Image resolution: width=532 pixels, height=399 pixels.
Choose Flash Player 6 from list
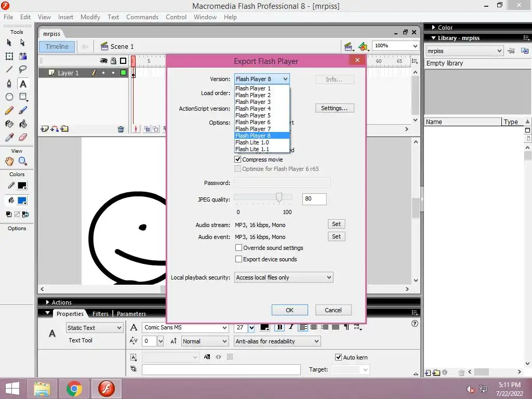tap(262, 122)
